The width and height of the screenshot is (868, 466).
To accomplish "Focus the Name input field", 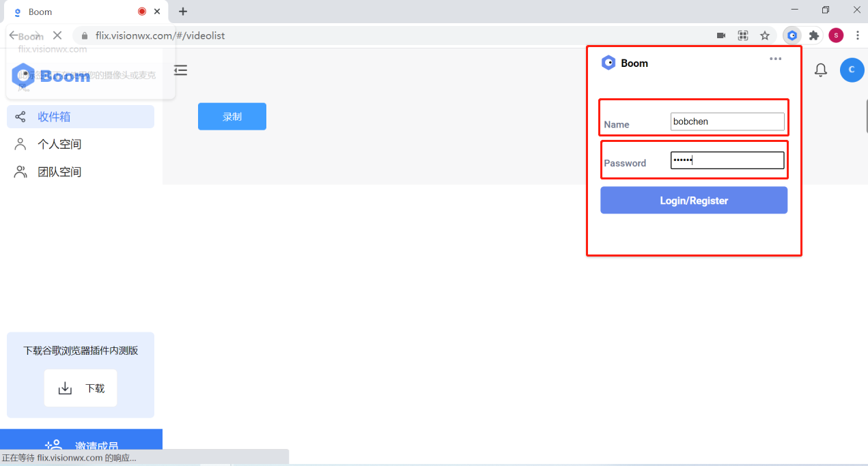I will (x=727, y=121).
